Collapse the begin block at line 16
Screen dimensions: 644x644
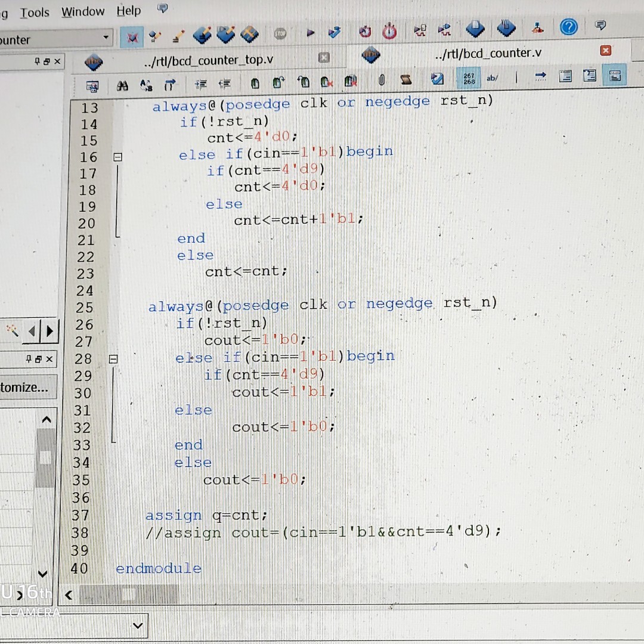point(117,157)
